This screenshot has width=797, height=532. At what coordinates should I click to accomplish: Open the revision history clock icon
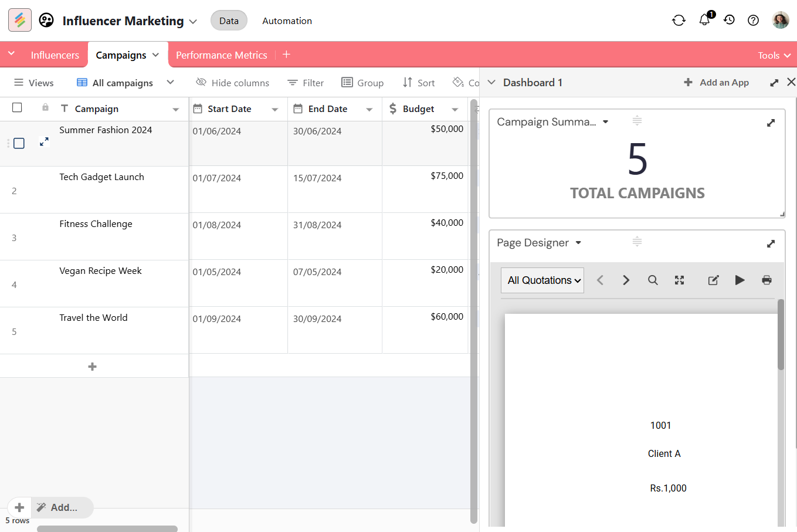coord(729,20)
